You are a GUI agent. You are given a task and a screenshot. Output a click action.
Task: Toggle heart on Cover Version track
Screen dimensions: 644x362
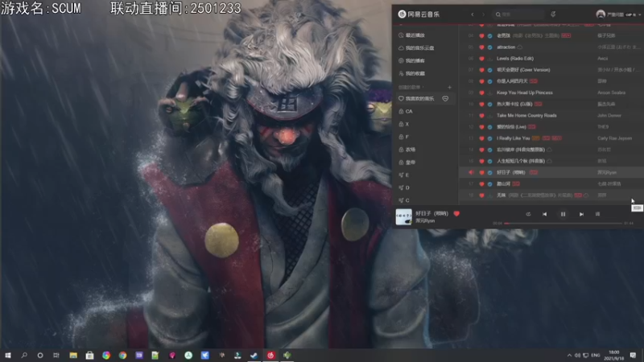[x=481, y=70]
